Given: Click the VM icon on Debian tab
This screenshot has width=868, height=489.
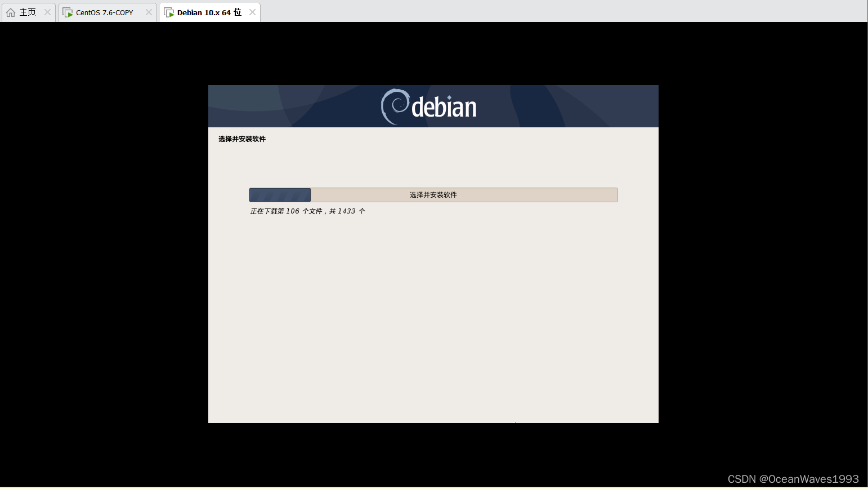Looking at the screenshot, I should point(169,12).
